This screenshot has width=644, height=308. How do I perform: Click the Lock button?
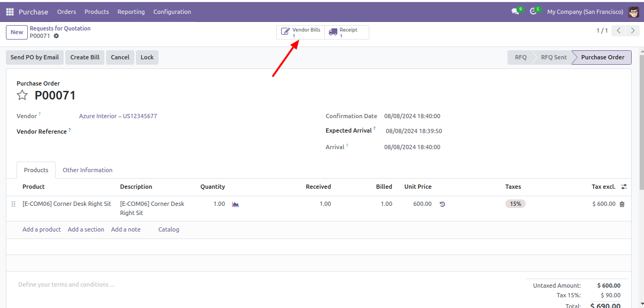(147, 57)
